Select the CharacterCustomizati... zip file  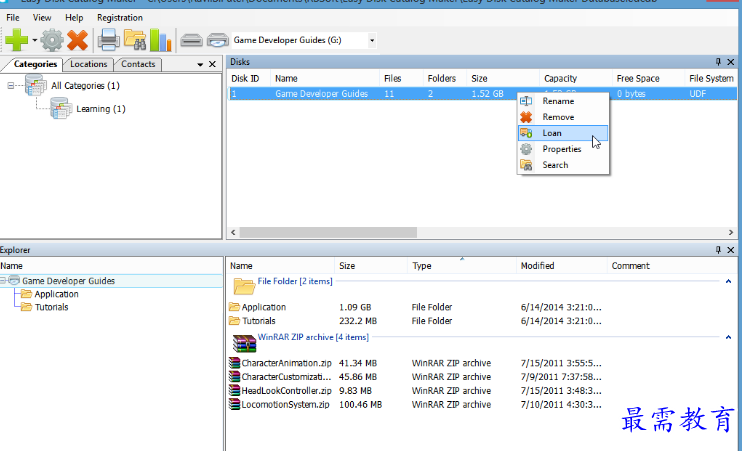[286, 377]
